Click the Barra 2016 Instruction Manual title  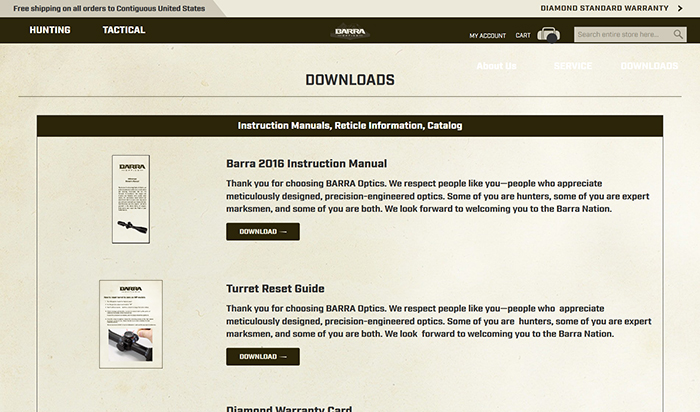[x=306, y=163]
